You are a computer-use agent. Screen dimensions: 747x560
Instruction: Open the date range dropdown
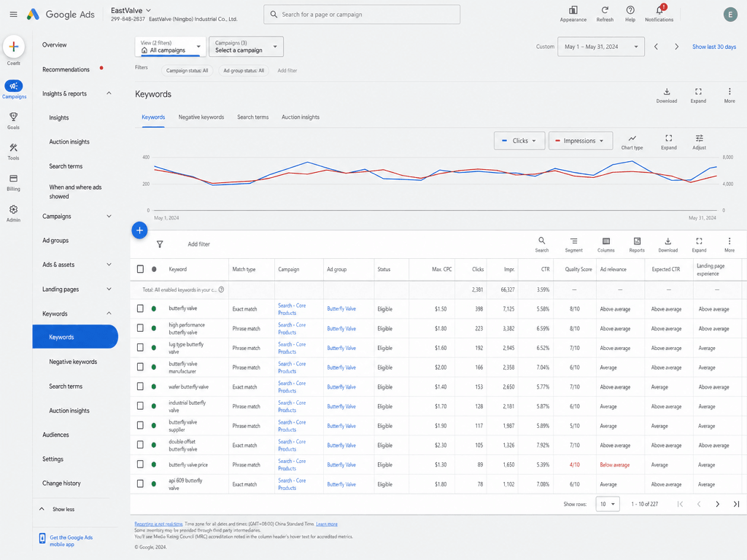point(601,47)
